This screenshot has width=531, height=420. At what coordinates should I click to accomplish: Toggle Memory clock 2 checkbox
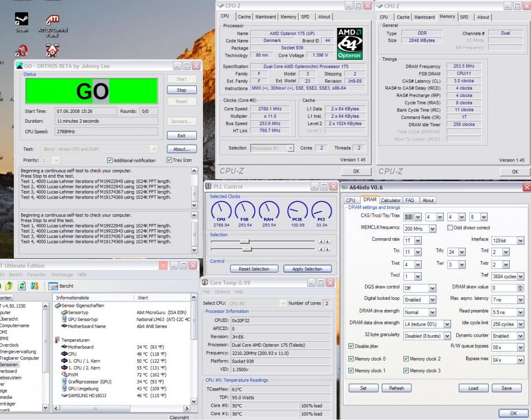coord(406,359)
